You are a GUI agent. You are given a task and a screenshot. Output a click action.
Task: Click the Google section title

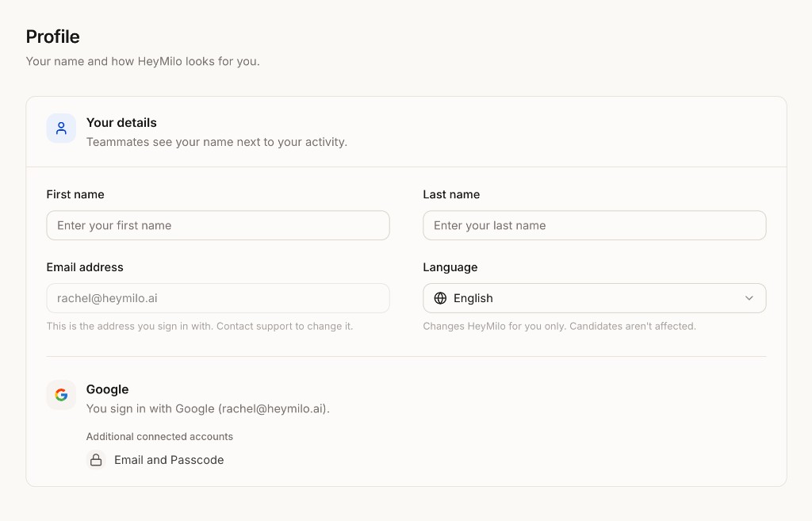pos(107,389)
